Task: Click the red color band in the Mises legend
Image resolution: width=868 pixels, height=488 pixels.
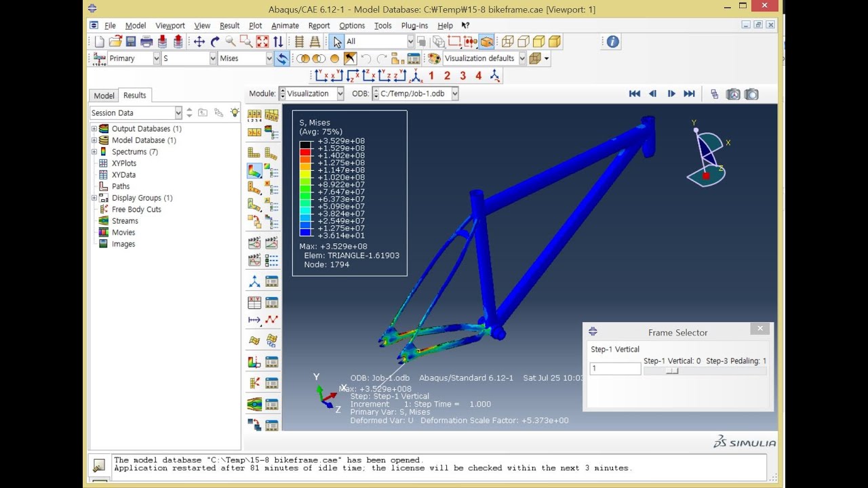Action: tap(305, 152)
